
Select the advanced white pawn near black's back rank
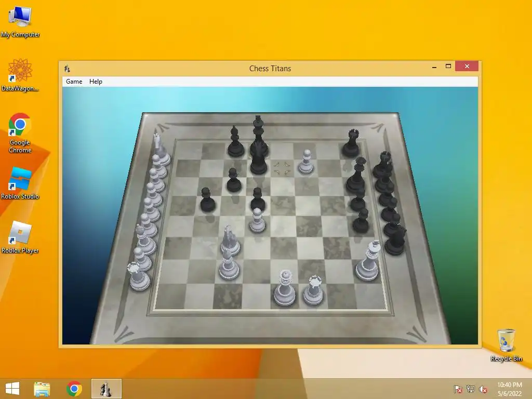pyautogui.click(x=306, y=162)
